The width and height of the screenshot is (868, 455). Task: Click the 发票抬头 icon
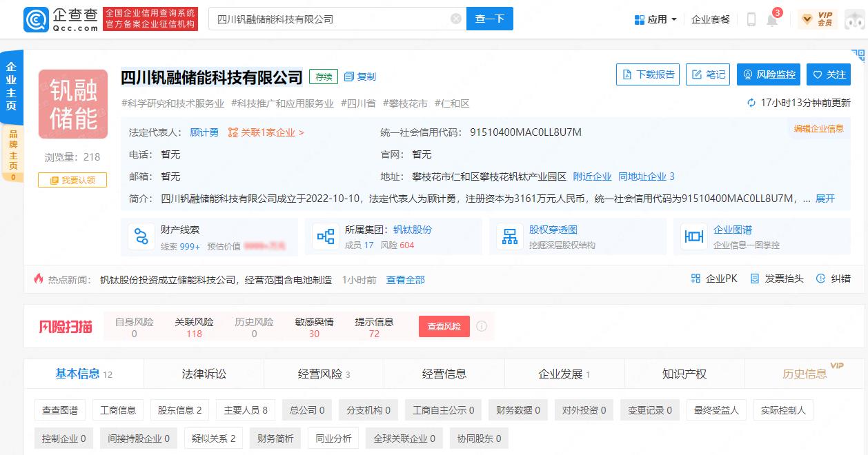(x=753, y=279)
